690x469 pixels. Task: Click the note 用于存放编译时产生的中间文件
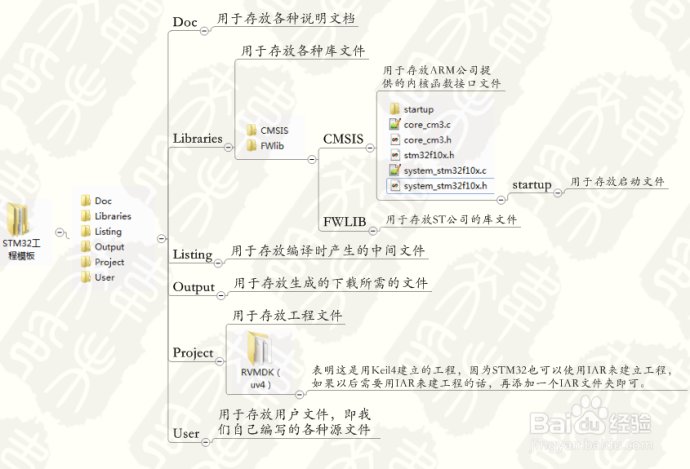[328, 251]
